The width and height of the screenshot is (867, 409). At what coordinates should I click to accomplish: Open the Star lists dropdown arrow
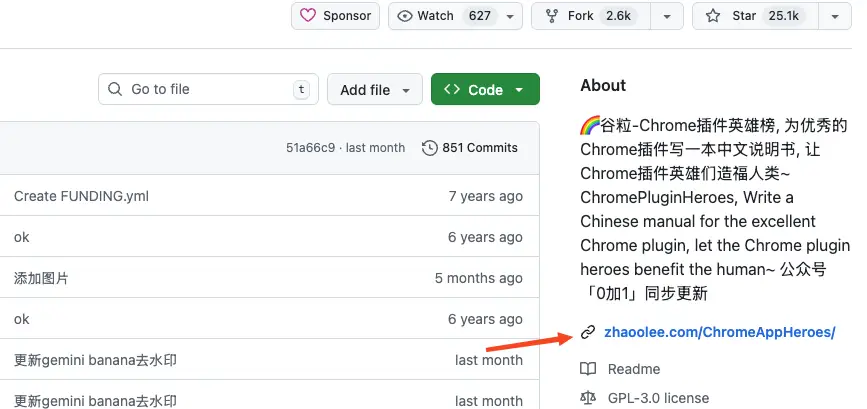(834, 16)
